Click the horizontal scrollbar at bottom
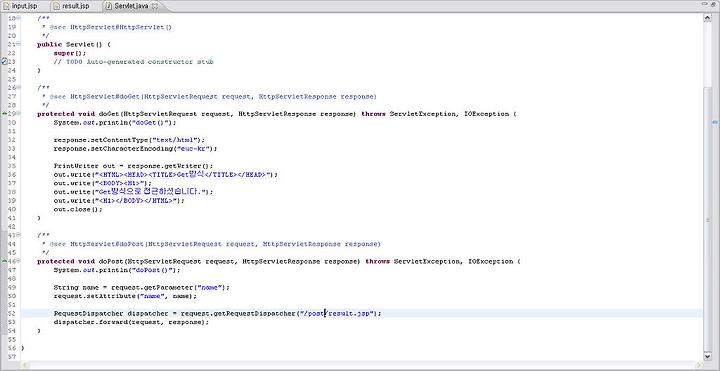Screen dimensions: 720x371 (x=363, y=365)
